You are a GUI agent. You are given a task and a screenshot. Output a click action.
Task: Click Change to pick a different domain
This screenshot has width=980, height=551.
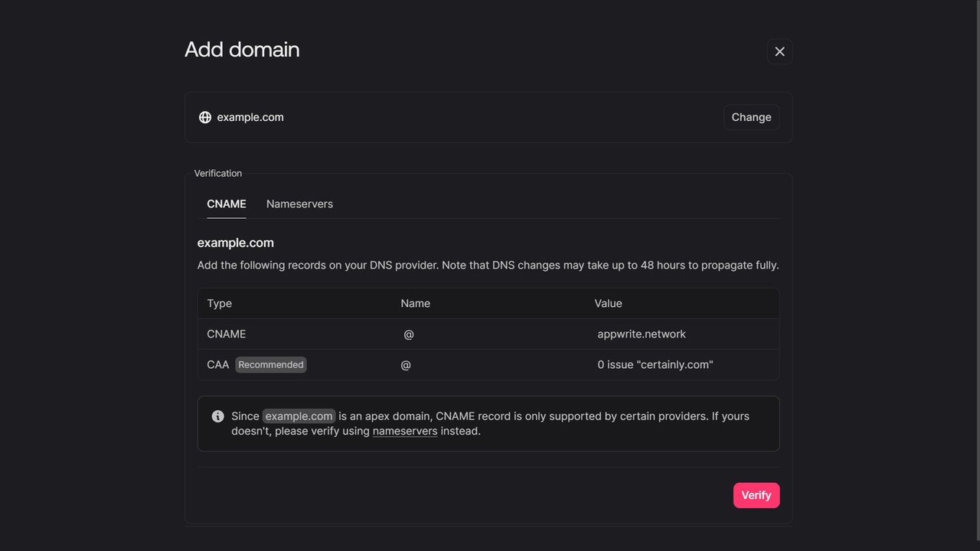tap(751, 117)
